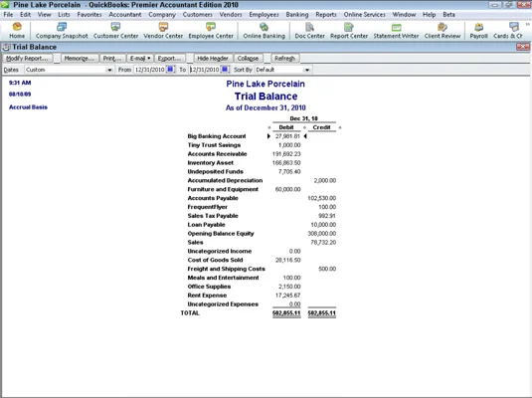Open the Employees menu

coord(264,15)
